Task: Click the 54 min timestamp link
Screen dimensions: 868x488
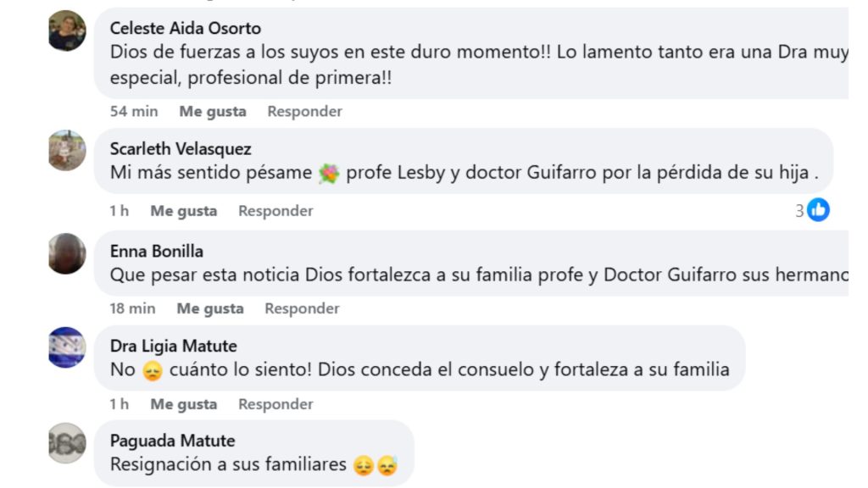Action: pos(134,111)
